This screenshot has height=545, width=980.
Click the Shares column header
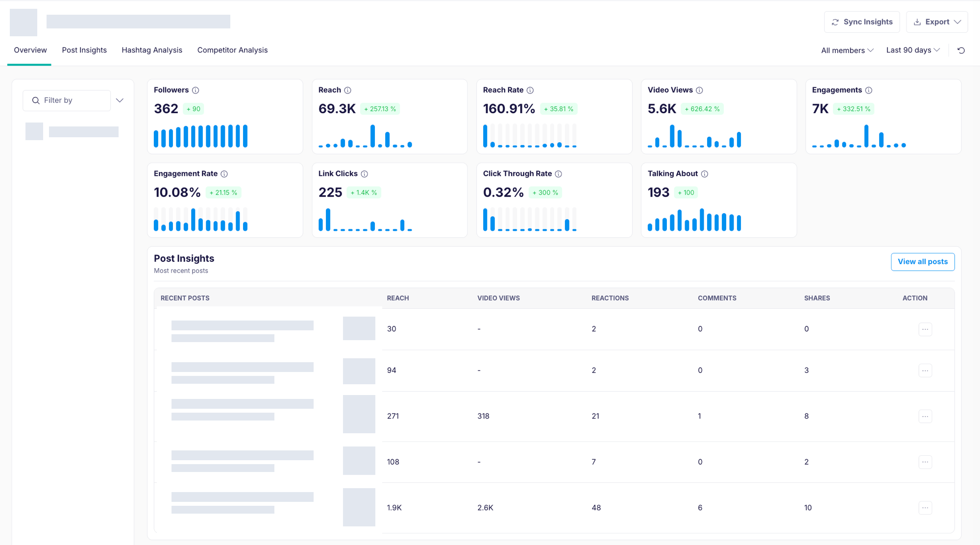point(817,298)
